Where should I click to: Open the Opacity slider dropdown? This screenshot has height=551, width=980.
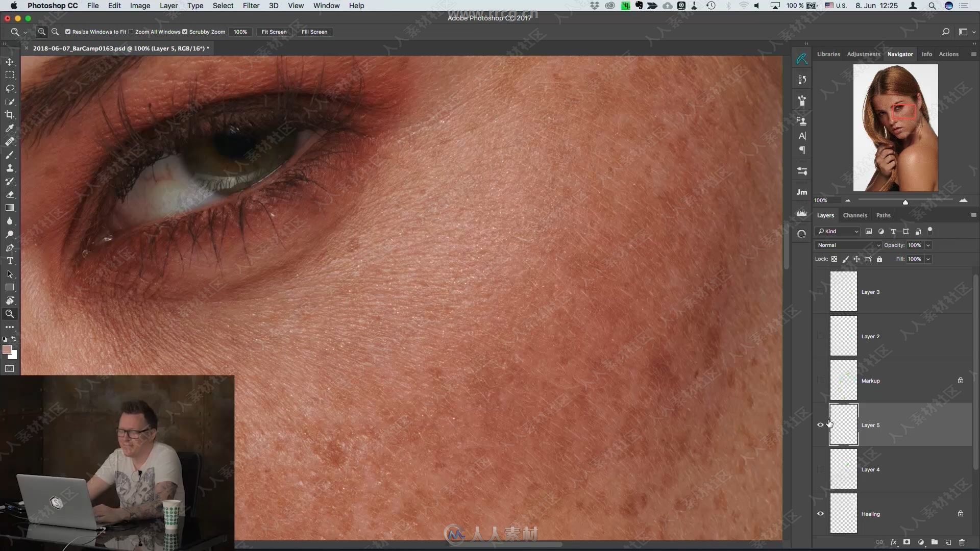[928, 245]
